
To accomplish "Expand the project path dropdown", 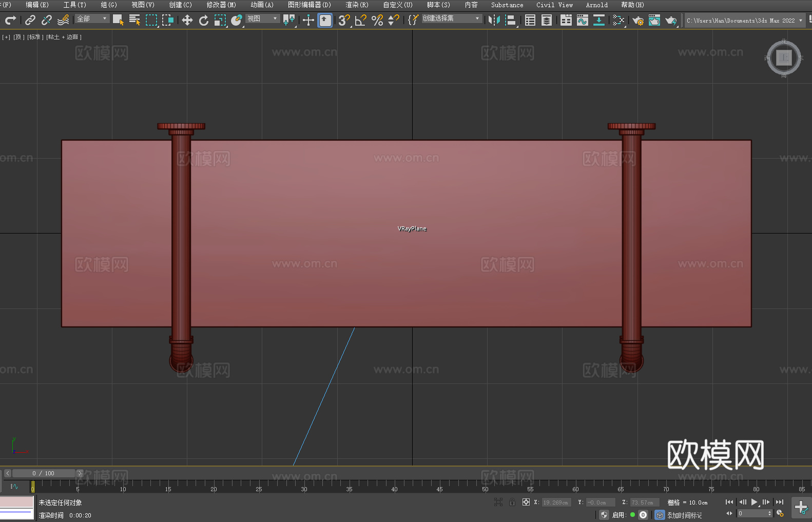I will [x=801, y=21].
